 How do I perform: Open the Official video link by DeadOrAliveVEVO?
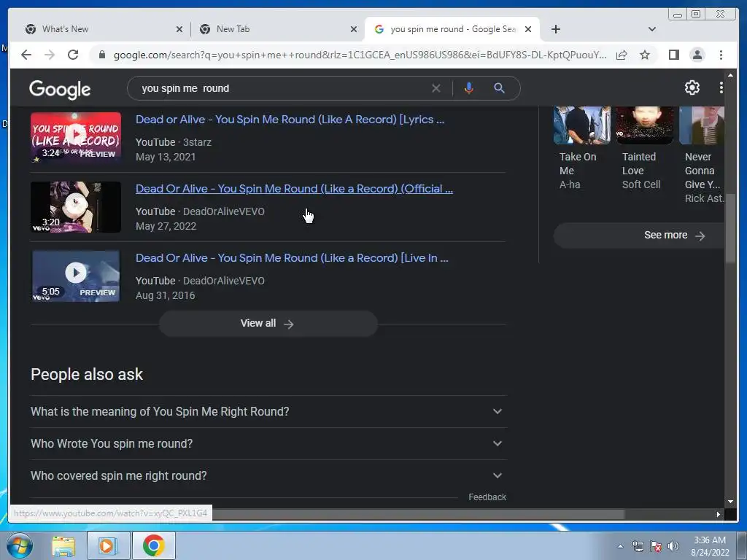pyautogui.click(x=294, y=189)
